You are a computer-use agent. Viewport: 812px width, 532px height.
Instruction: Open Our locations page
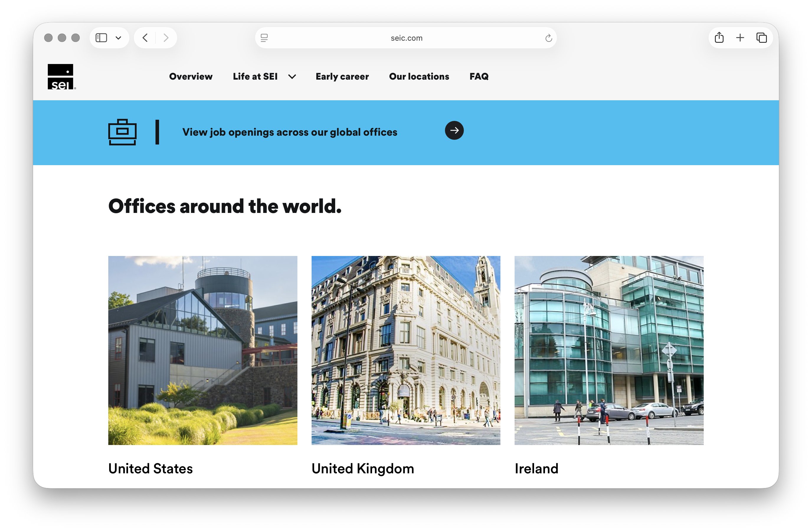point(419,76)
